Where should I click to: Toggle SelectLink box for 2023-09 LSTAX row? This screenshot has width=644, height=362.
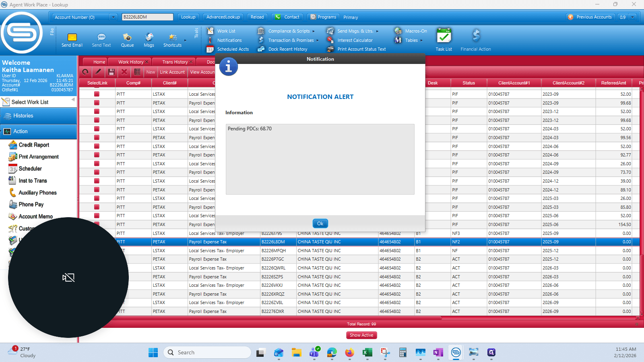pos(97,94)
